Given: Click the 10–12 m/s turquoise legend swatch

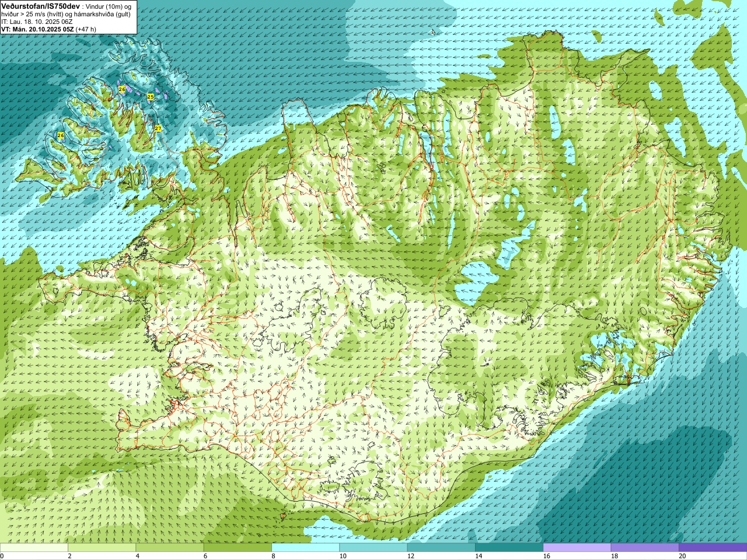Looking at the screenshot, I should pos(373,547).
